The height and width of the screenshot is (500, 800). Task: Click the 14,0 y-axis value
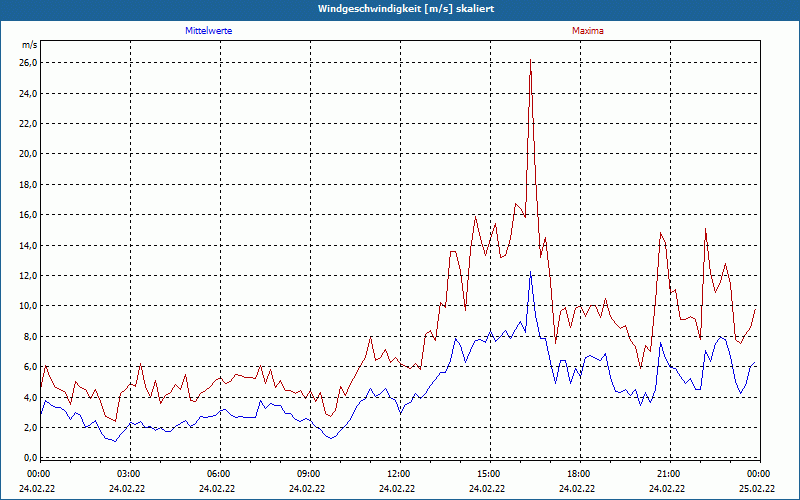click(x=29, y=245)
